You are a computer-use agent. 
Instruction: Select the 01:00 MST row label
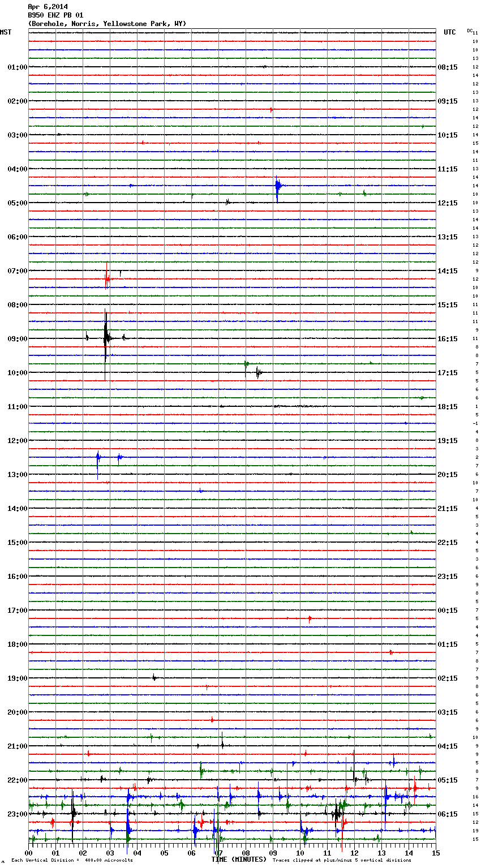pyautogui.click(x=17, y=67)
